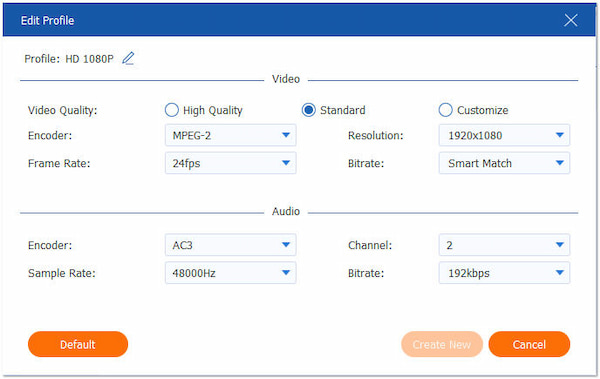Viewport: 600px width, 379px height.
Task: Choose the Customize video quality option
Action: click(445, 110)
